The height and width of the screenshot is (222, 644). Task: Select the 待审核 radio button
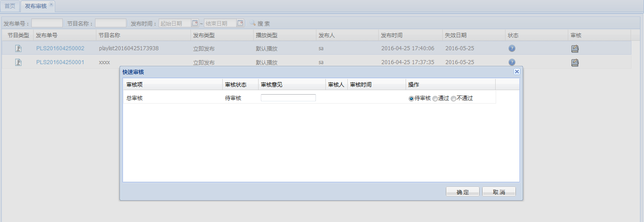[x=411, y=99]
